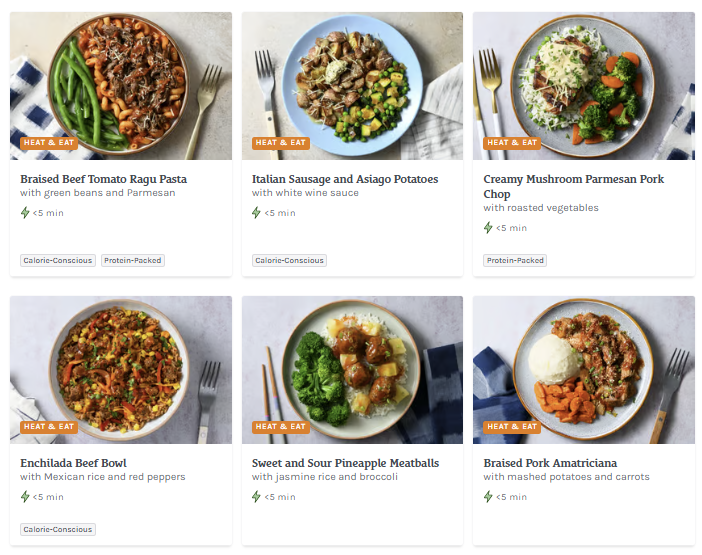This screenshot has width=702, height=555.
Task: Click Protein-Packed tag on Pork Chop card
Action: point(516,261)
